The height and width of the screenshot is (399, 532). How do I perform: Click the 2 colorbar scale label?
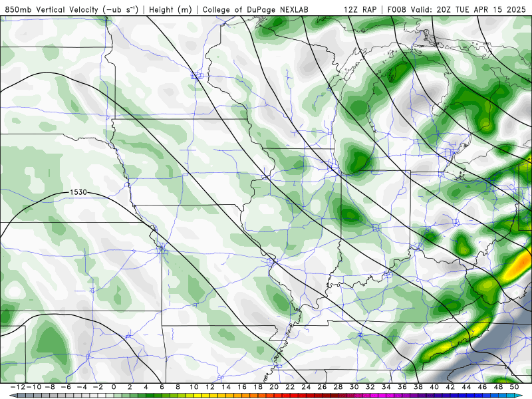point(130,387)
